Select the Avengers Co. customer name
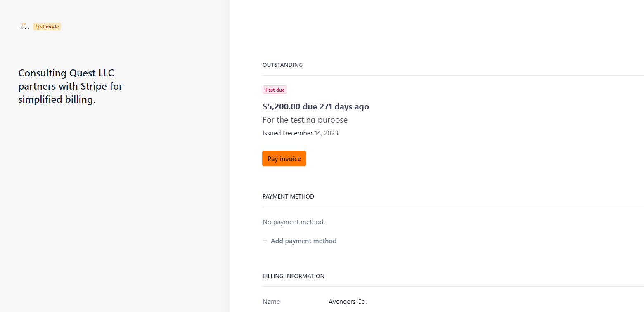Viewport: 644px width, 312px height. (348, 302)
